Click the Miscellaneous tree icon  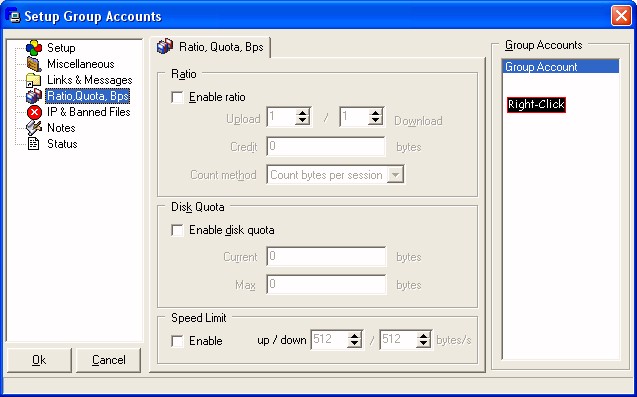(x=34, y=64)
